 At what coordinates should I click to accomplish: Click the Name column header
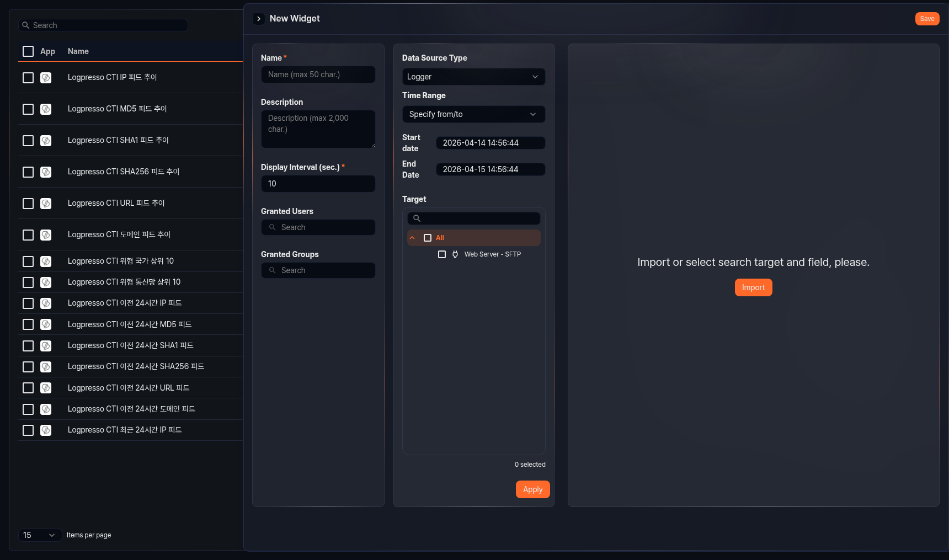tap(78, 51)
